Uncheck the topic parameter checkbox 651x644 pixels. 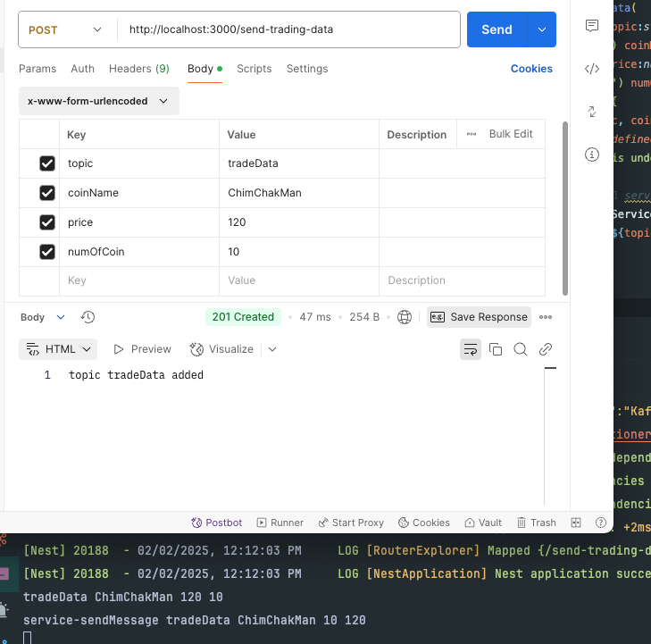coord(47,163)
